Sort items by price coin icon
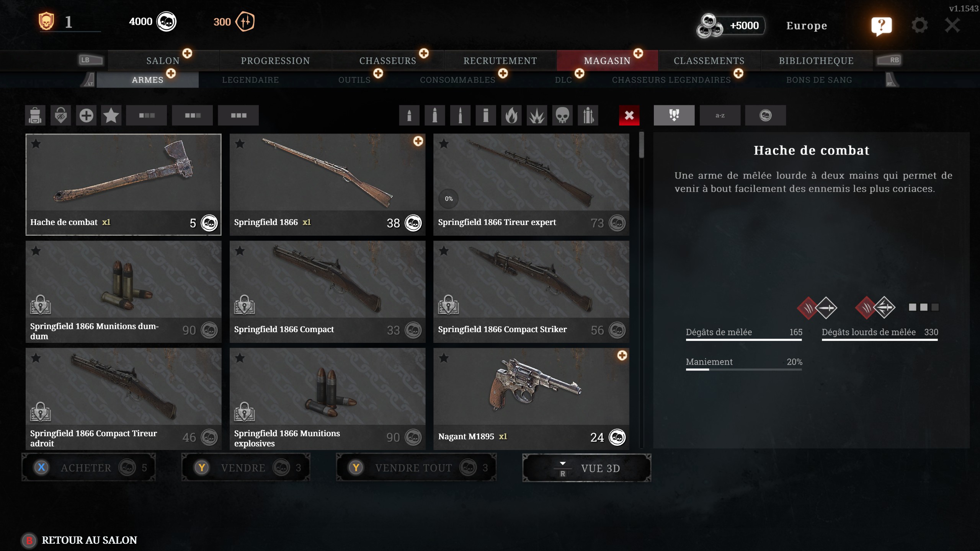Image resolution: width=980 pixels, height=551 pixels. point(766,115)
